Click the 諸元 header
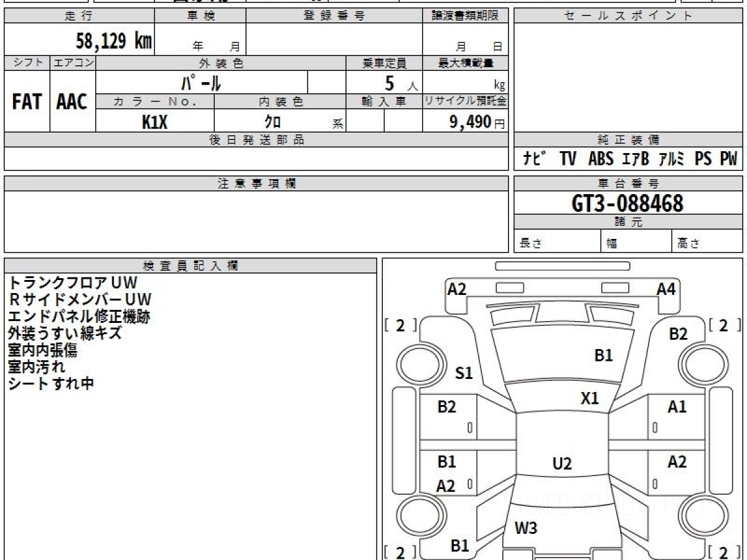The height and width of the screenshot is (560, 747). tap(628, 222)
